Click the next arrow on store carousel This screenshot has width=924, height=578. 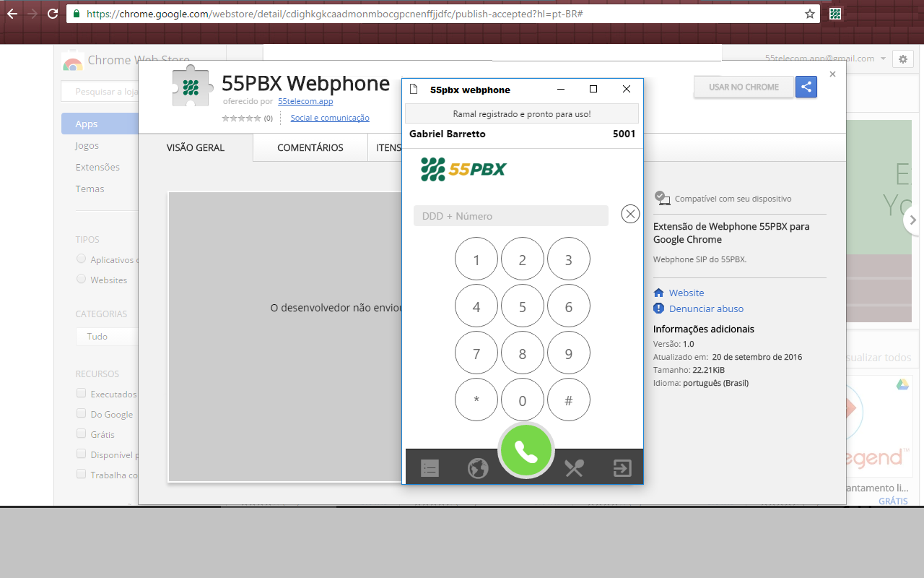coord(913,220)
